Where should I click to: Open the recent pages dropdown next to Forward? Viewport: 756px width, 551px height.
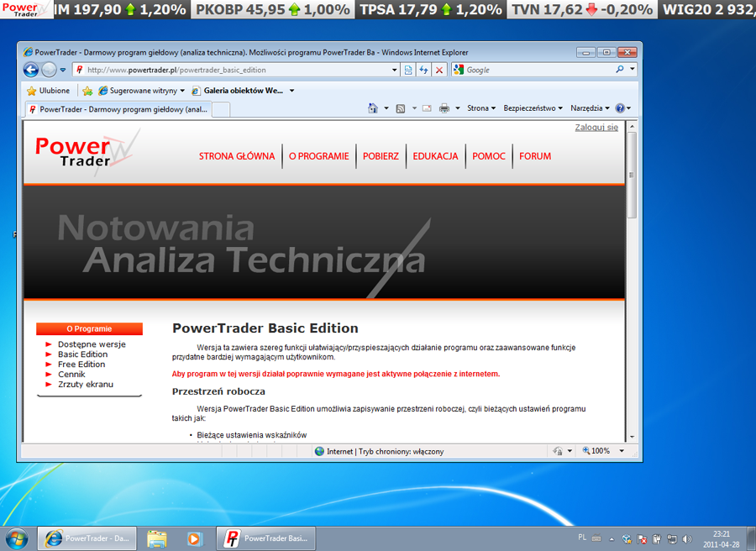(63, 70)
